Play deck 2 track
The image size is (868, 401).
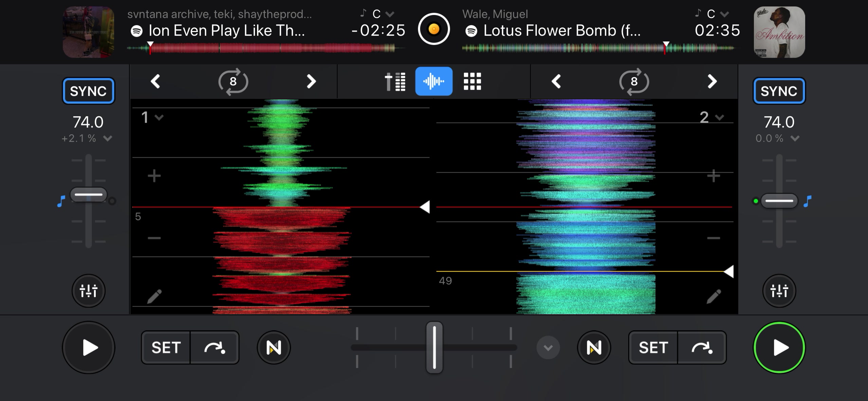(779, 348)
